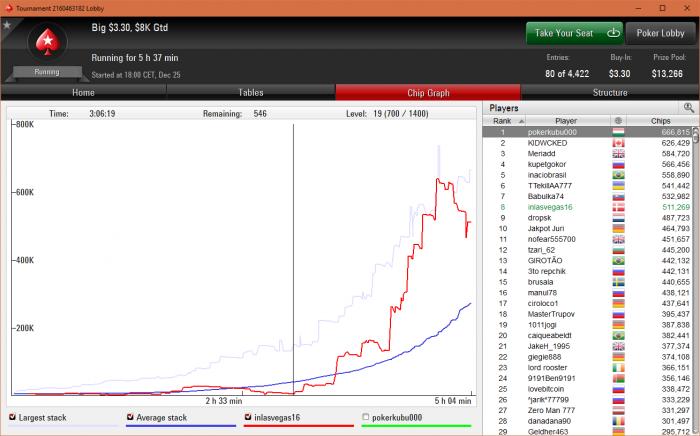Sort by Rank column arrow

521,121
